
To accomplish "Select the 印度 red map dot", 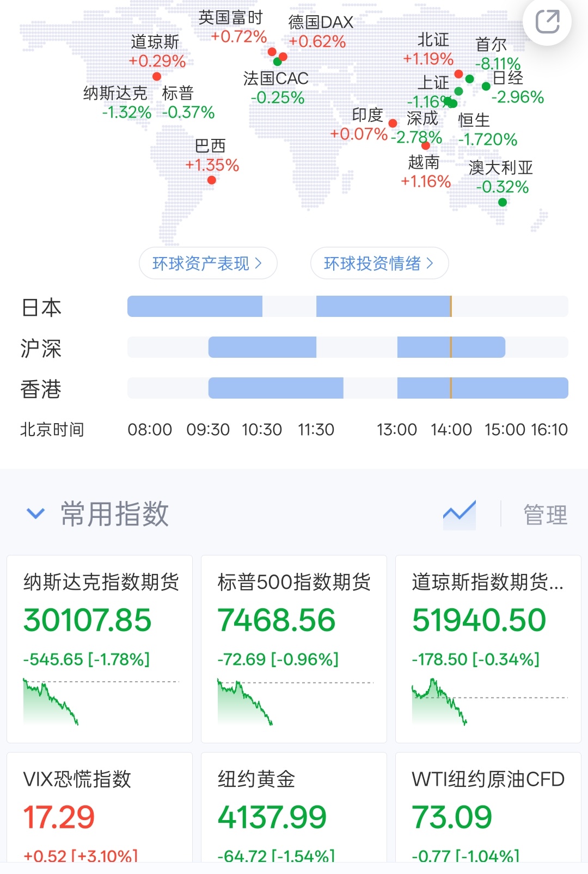I will click(393, 123).
